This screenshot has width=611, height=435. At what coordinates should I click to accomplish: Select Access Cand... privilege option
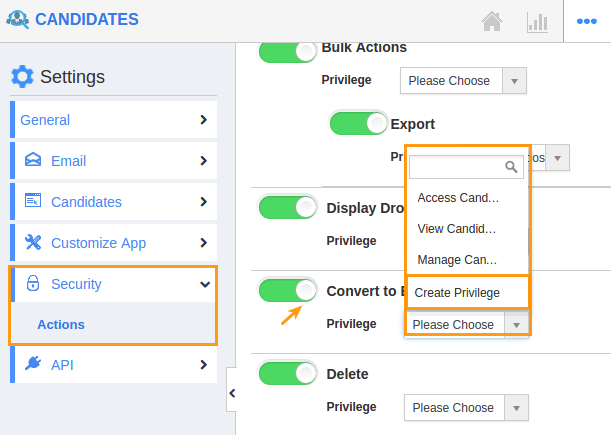click(x=458, y=198)
